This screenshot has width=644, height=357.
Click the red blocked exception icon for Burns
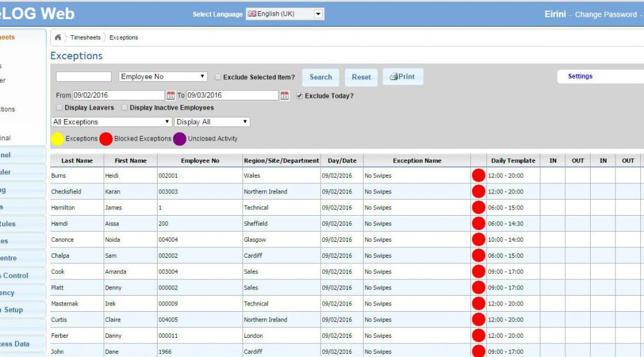click(478, 175)
